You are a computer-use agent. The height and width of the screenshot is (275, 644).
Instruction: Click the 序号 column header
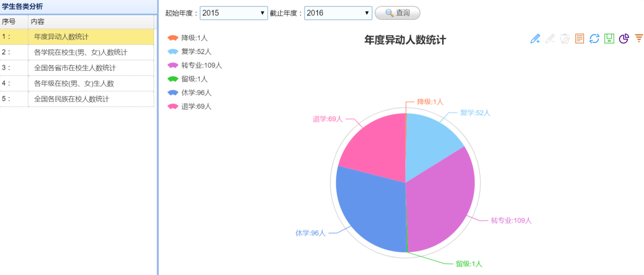(x=14, y=22)
